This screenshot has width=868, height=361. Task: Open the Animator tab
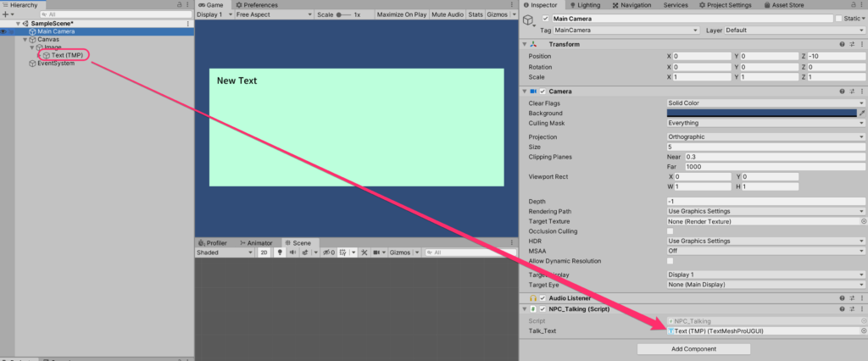[x=255, y=242]
